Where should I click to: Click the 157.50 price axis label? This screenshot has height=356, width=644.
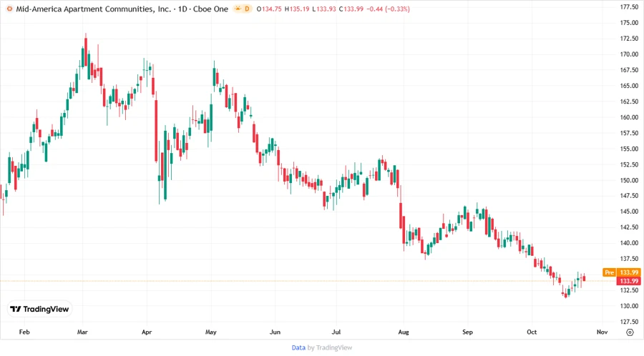[629, 133]
